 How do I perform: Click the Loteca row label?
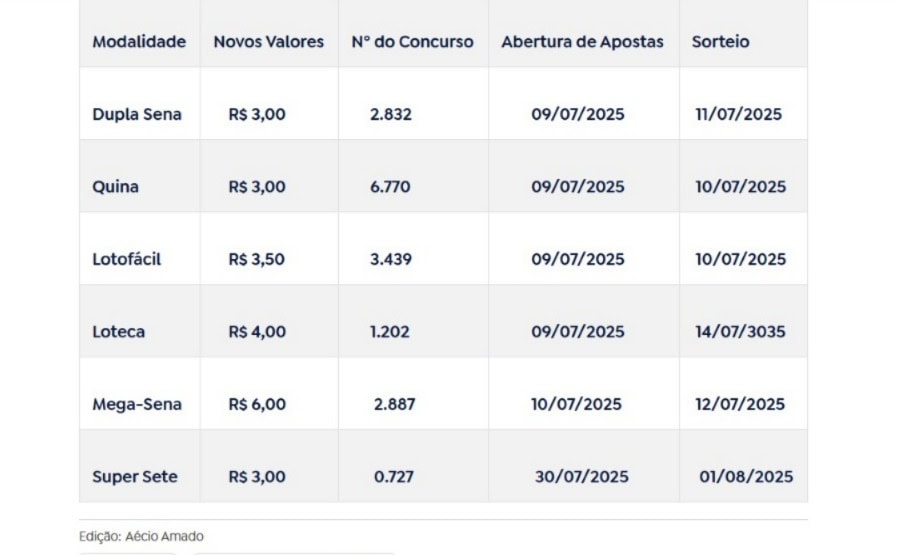click(118, 332)
